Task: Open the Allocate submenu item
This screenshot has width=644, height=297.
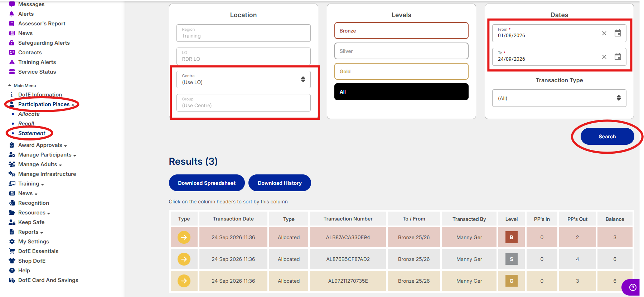Action: click(x=29, y=114)
